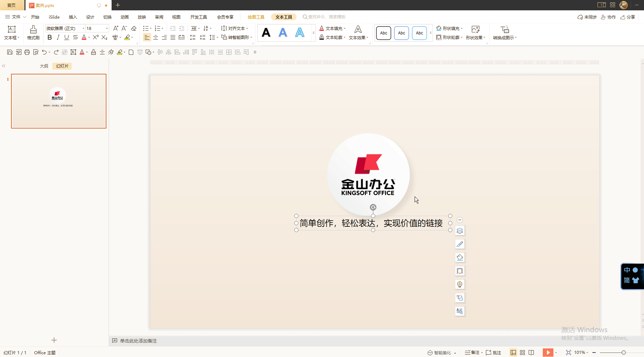The height and width of the screenshot is (357, 644).
Task: Click 转智能图形 button
Action: tap(237, 37)
